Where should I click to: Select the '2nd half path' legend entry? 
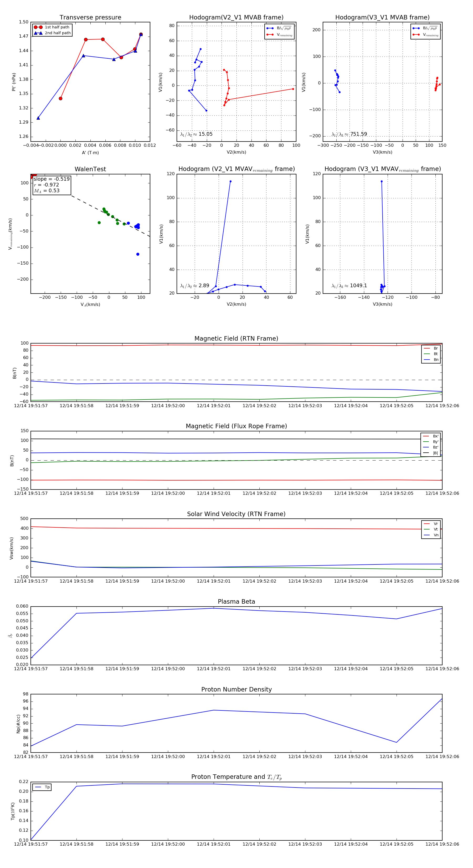tap(52, 33)
